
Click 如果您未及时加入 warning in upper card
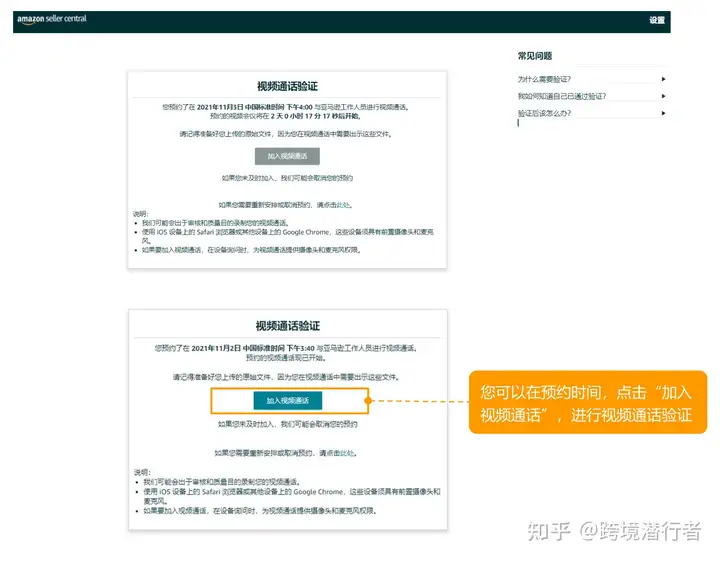(x=287, y=178)
